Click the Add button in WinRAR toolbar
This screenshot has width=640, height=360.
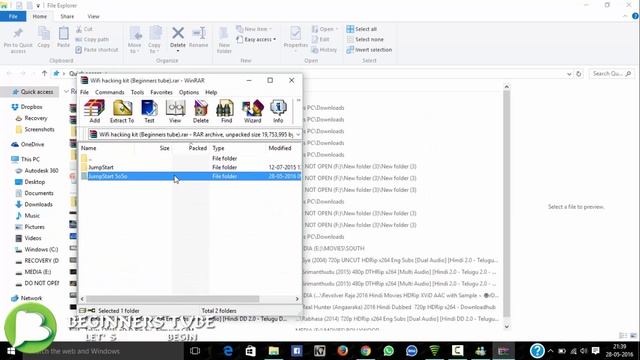click(94, 111)
